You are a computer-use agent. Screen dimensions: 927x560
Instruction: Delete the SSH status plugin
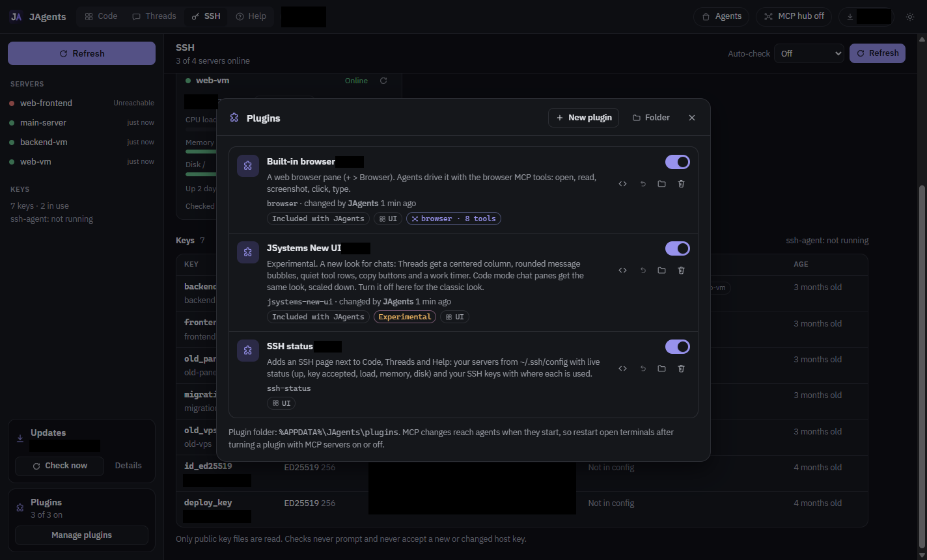point(681,369)
